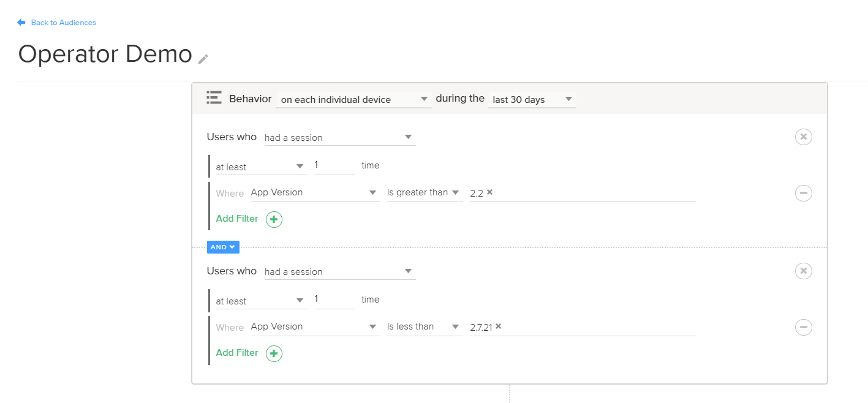Toggle the AND operator between conditions
The width and height of the screenshot is (868, 403).
(223, 247)
